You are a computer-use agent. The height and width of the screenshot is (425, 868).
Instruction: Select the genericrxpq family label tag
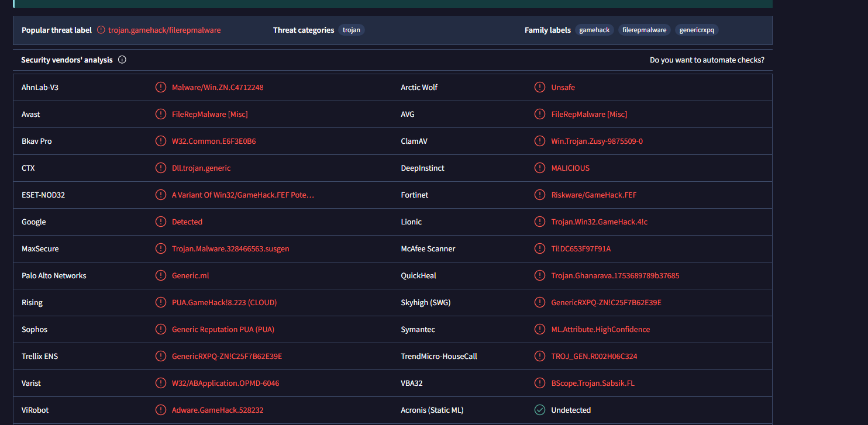click(x=697, y=30)
